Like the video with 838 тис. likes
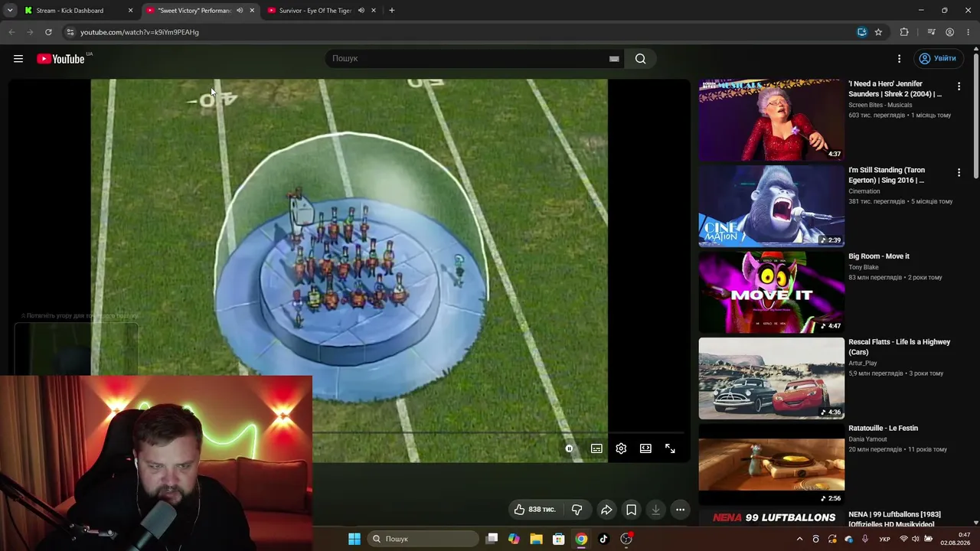This screenshot has height=551, width=980. point(535,510)
